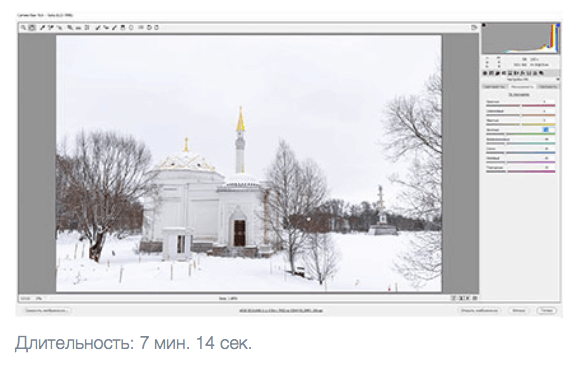This screenshot has width=587, height=380.
Task: Open the Presets panel icon
Action: [535, 73]
